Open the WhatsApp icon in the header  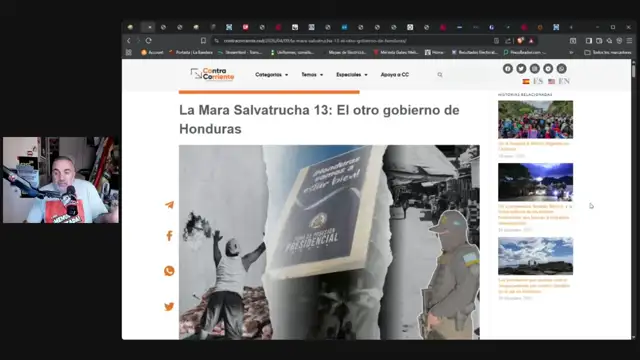(x=562, y=69)
